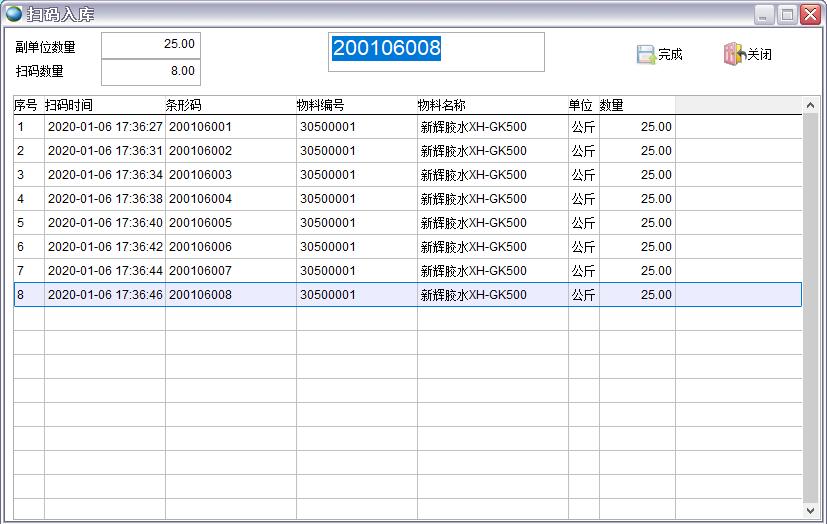Maximize the 扫码入库 window

pyautogui.click(x=787, y=14)
